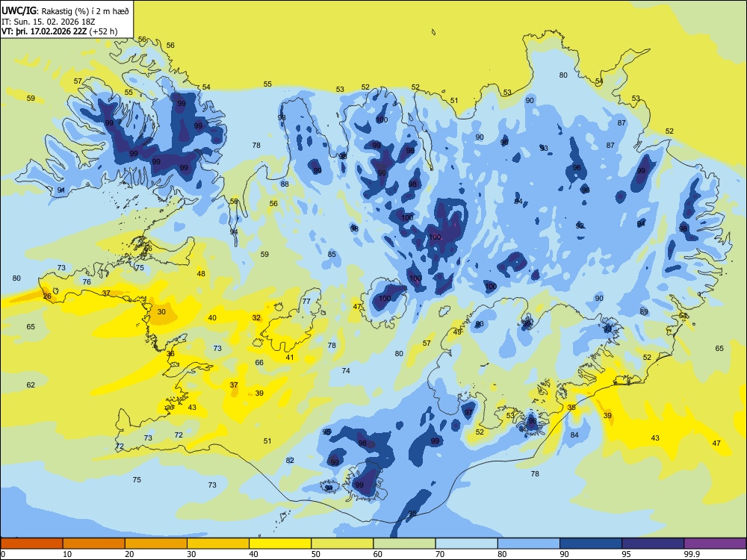747x560 pixels.
Task: Click the humidity value '82' on the map
Action: click(290, 461)
